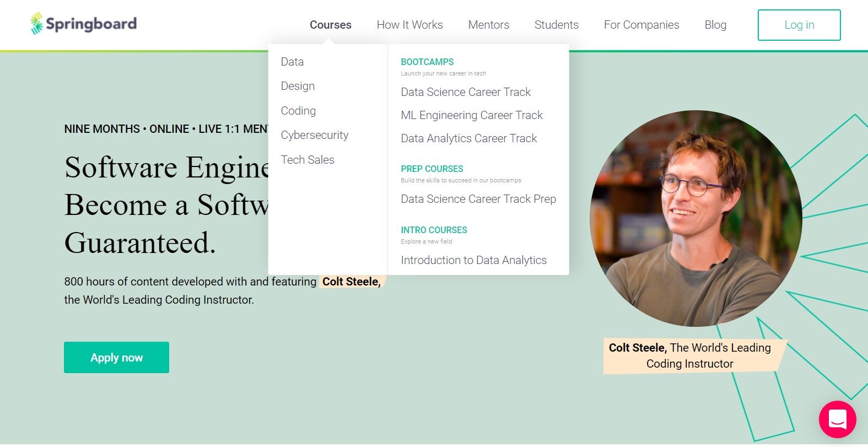Choose the Coding category
Image resolution: width=868 pixels, height=447 pixels.
click(298, 111)
